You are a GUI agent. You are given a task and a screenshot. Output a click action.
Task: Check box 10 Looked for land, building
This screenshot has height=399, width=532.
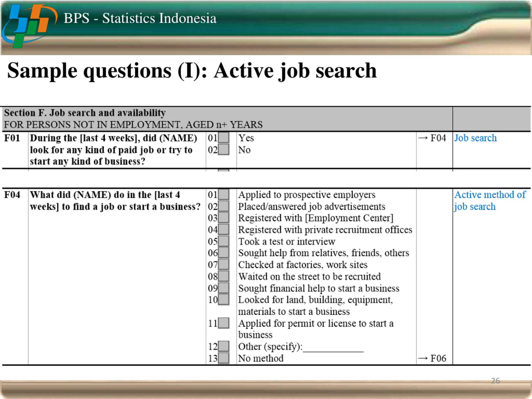tap(224, 300)
